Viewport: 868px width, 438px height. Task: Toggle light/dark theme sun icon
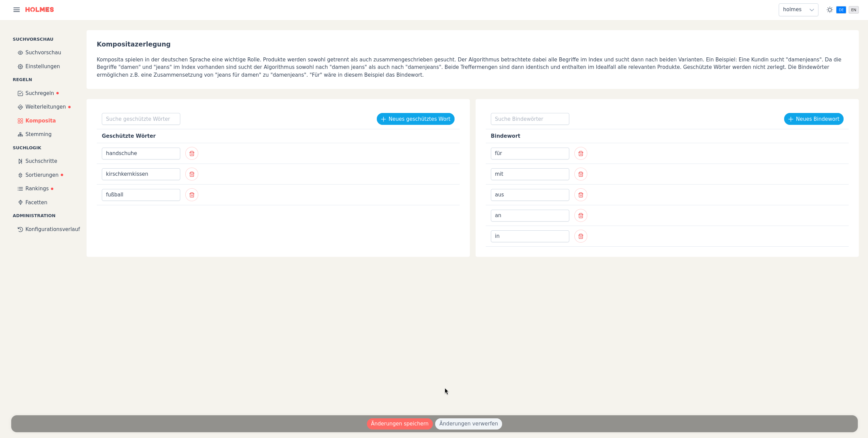[830, 10]
